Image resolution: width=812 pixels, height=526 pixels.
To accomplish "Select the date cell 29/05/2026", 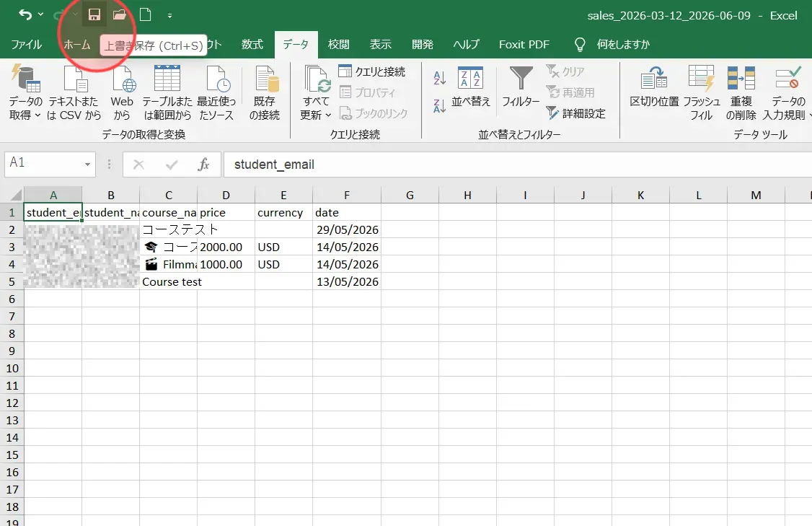I will point(347,229).
